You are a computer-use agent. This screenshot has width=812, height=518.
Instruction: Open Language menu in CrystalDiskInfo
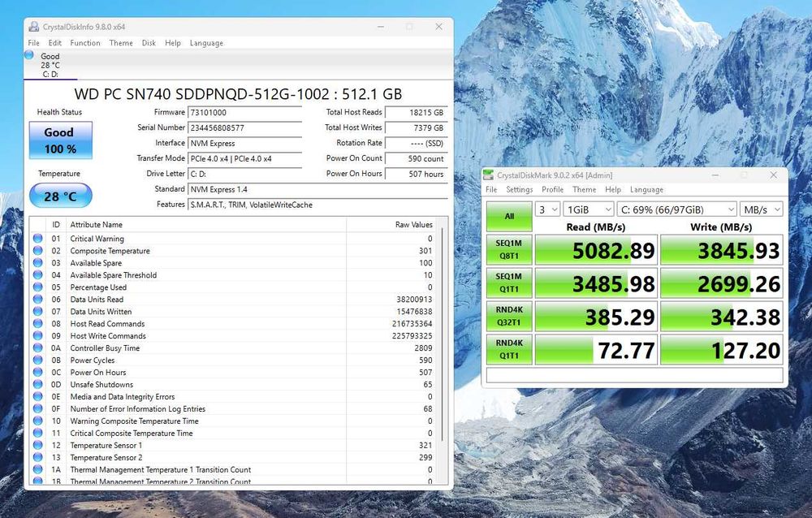coord(206,43)
